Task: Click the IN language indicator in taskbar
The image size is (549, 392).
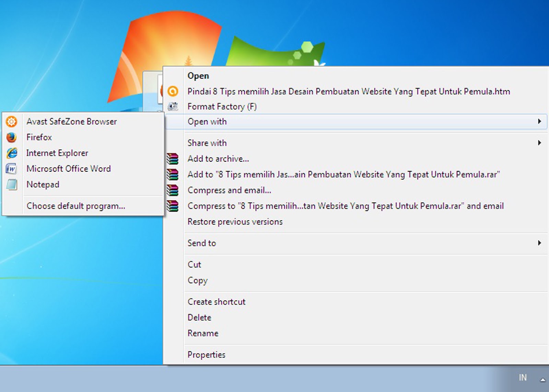Action: coord(523,378)
